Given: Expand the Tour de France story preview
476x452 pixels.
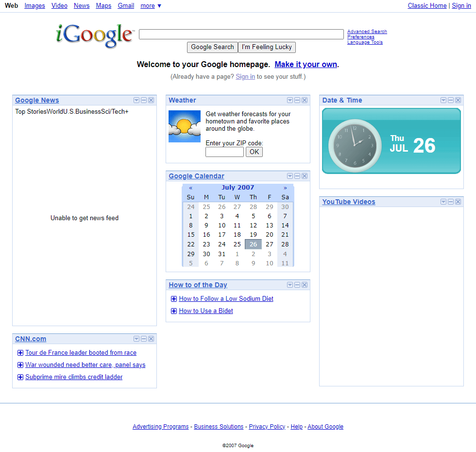Looking at the screenshot, I should (x=20, y=353).
